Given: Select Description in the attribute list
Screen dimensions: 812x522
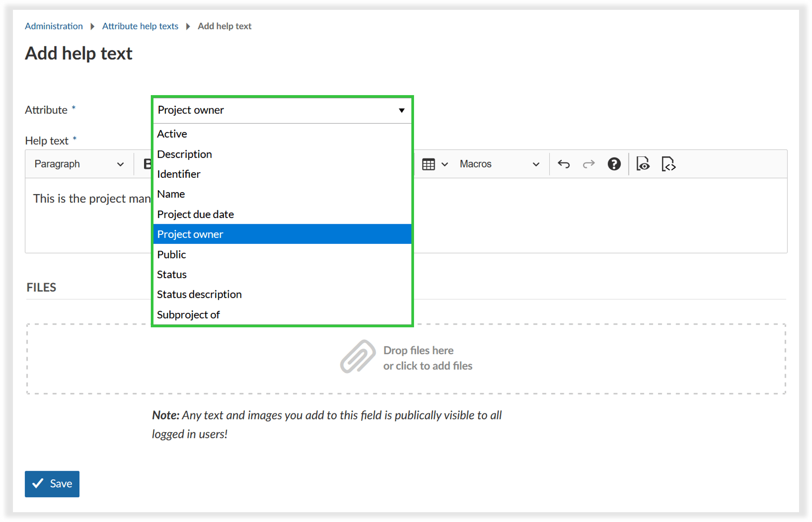Looking at the screenshot, I should click(184, 154).
